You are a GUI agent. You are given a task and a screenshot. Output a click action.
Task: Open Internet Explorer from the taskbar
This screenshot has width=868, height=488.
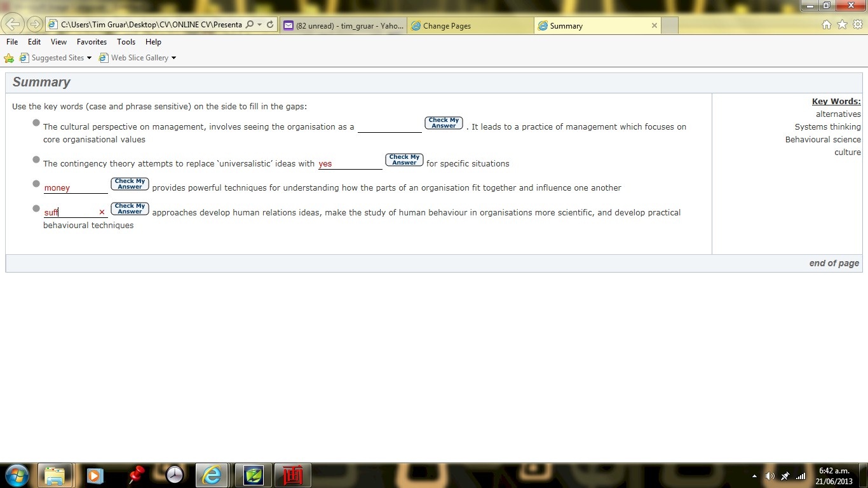(211, 475)
